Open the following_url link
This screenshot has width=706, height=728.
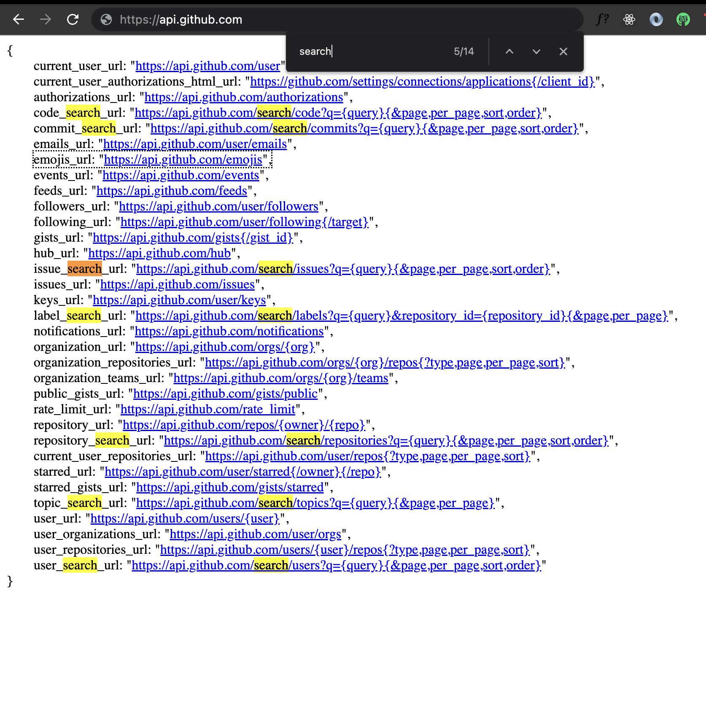click(245, 222)
